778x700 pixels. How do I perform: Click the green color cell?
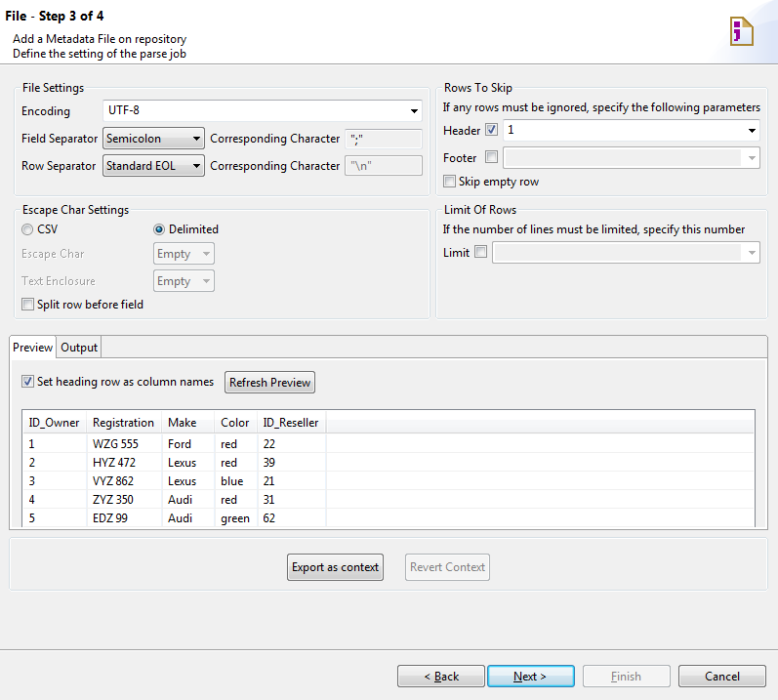point(235,518)
